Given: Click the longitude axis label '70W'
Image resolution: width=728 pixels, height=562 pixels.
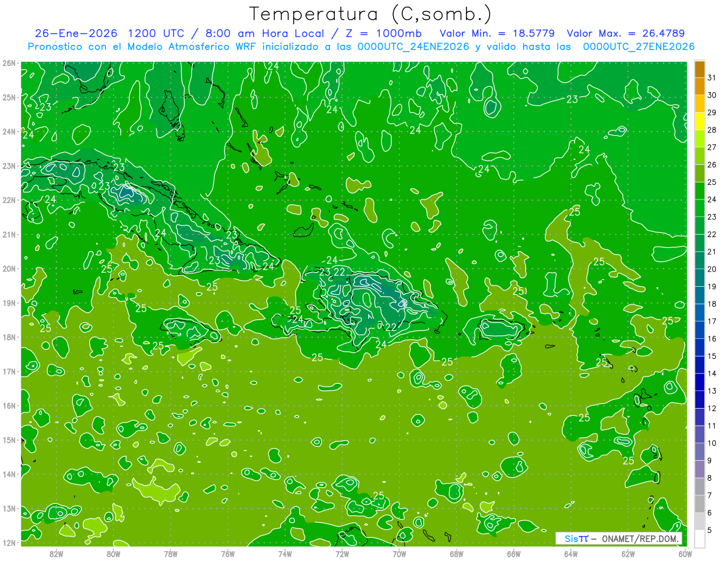Looking at the screenshot, I should 399,554.
